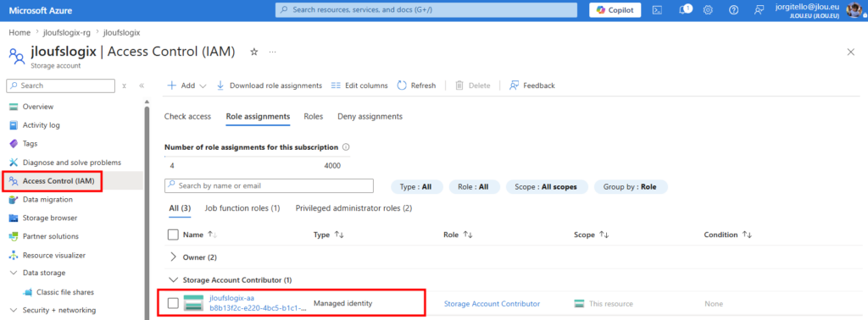
Task: Open the Storage Account Contributor role link
Action: pos(492,303)
